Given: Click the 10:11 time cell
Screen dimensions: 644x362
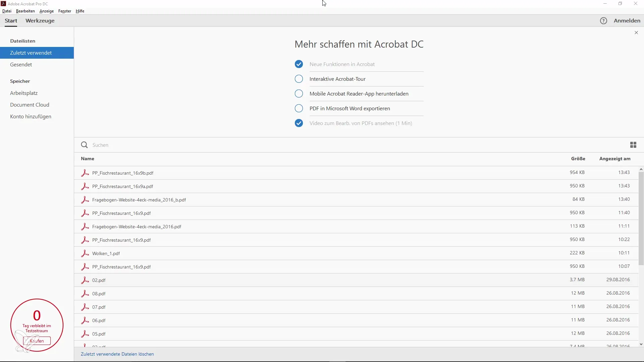Looking at the screenshot, I should (x=624, y=253).
